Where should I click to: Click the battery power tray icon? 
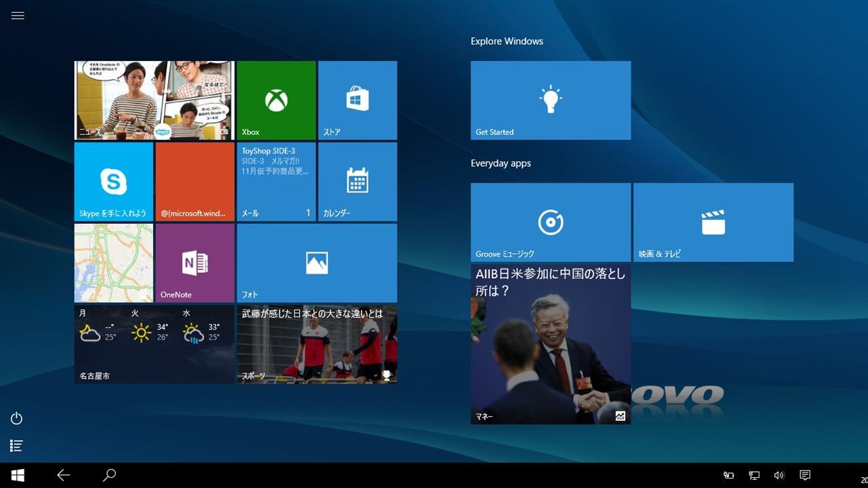(728, 476)
